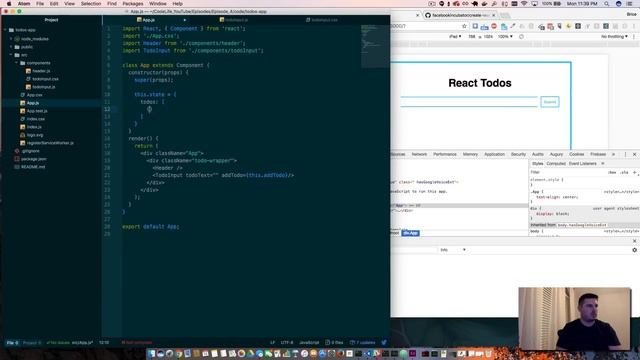Screen dimensions: 640x360
Task: Open the File menu
Action: (x=40, y=4)
